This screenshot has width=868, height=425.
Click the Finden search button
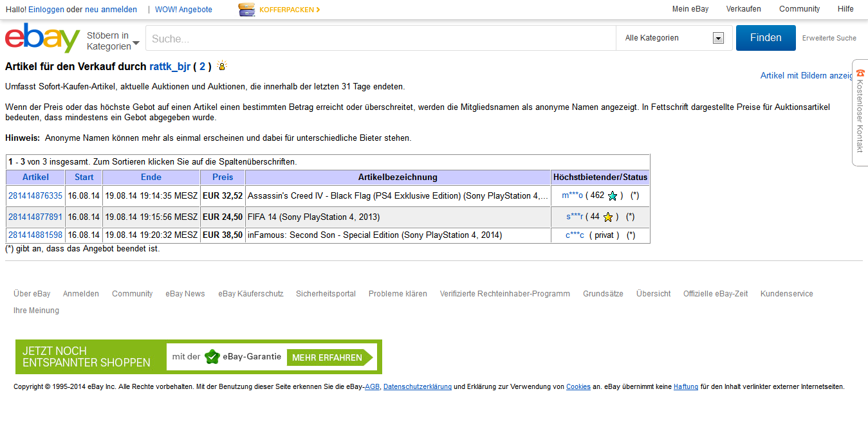766,38
